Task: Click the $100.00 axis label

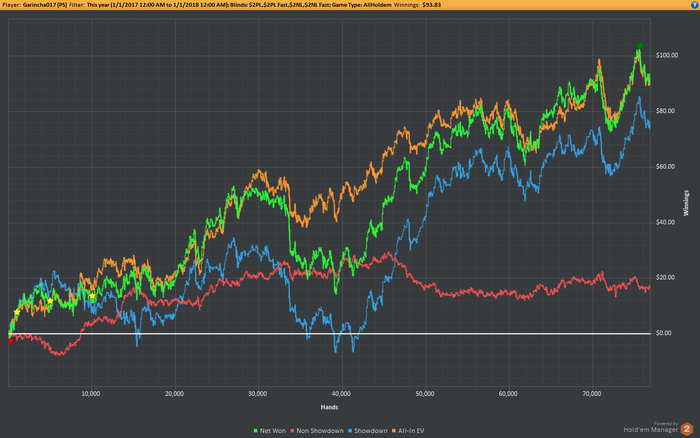Action: click(x=667, y=55)
